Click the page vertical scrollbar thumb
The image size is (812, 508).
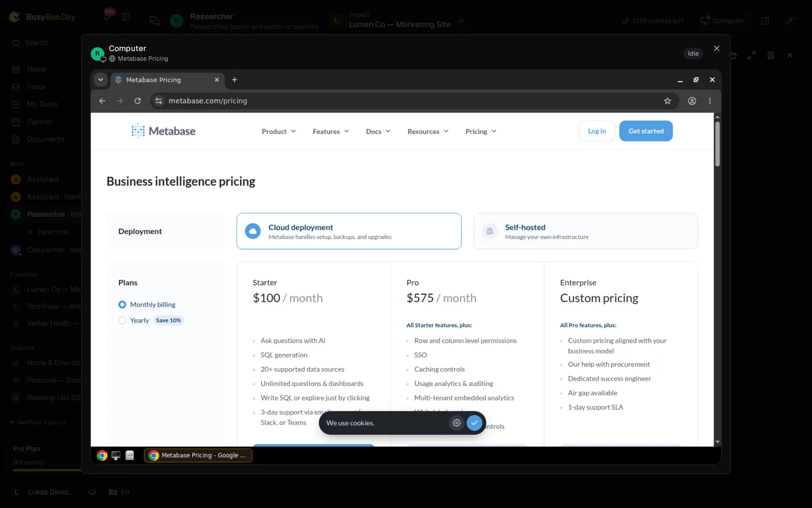[x=717, y=144]
